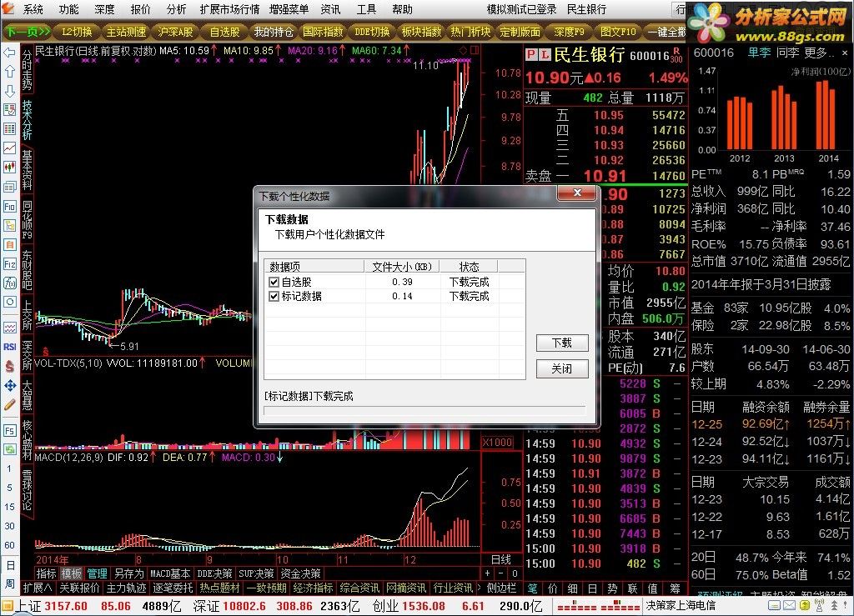Click the red L badge beside 民生银行
This screenshot has height=616, width=854.
pyautogui.click(x=545, y=55)
